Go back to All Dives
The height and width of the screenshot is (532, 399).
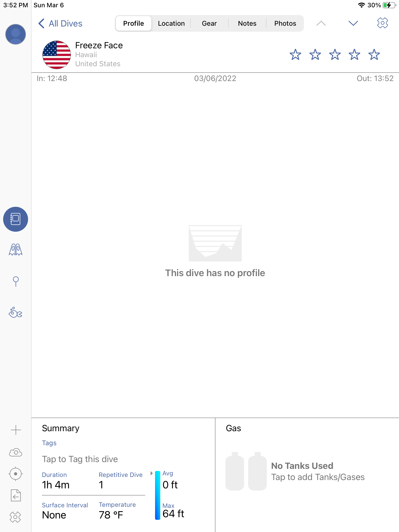(x=61, y=23)
